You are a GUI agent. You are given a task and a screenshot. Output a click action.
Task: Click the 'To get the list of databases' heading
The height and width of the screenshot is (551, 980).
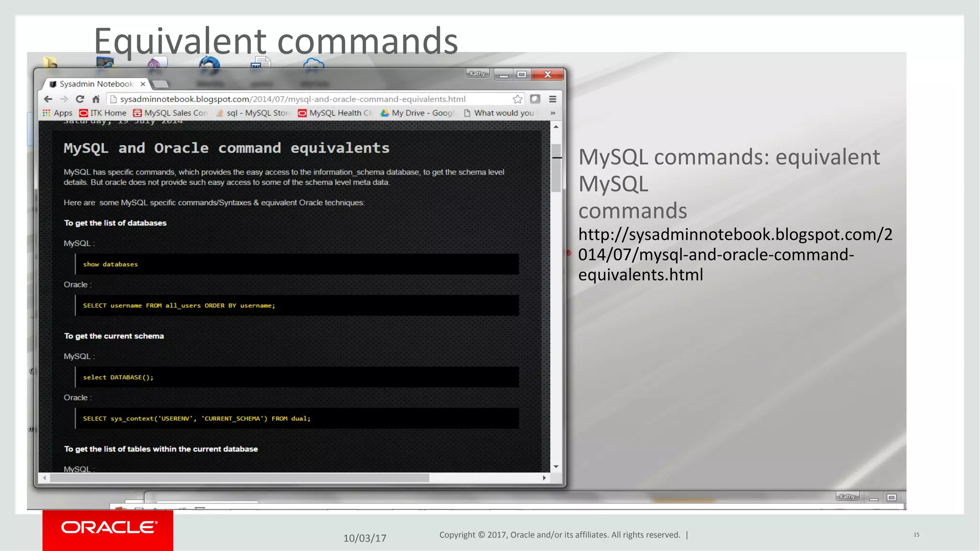tap(115, 223)
